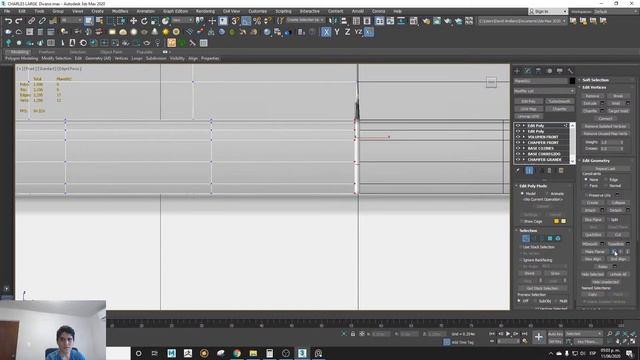The width and height of the screenshot is (640, 360).
Task: Click the TurboSmooth modifier button
Action: click(559, 101)
